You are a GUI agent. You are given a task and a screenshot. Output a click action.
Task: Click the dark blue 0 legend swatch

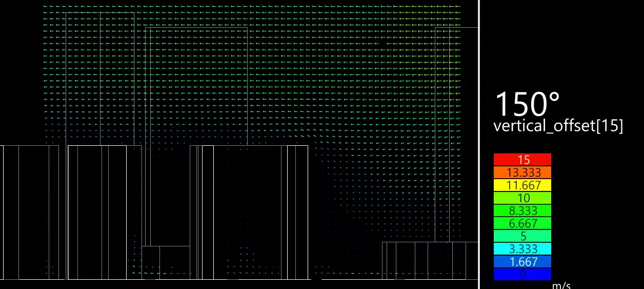pyautogui.click(x=522, y=274)
